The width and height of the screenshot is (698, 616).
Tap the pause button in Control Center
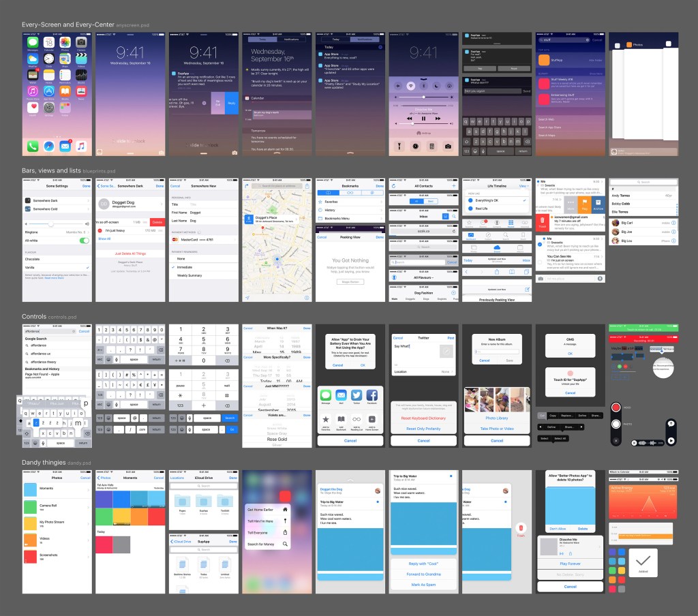tap(424, 118)
